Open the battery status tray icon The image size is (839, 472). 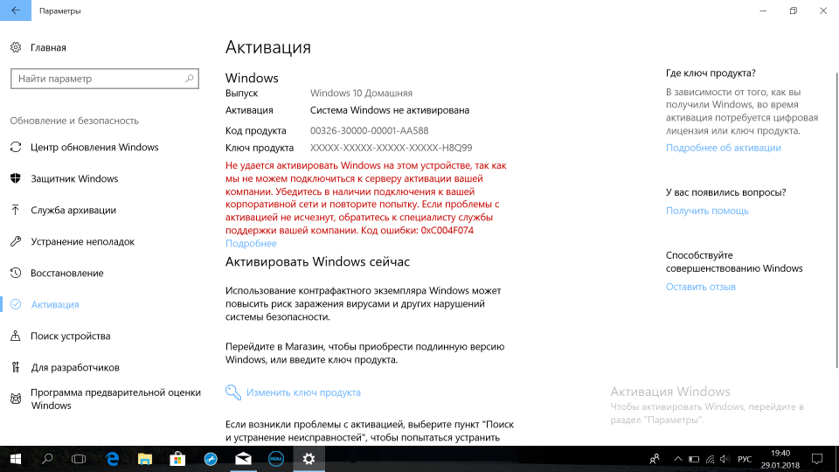tap(694, 459)
